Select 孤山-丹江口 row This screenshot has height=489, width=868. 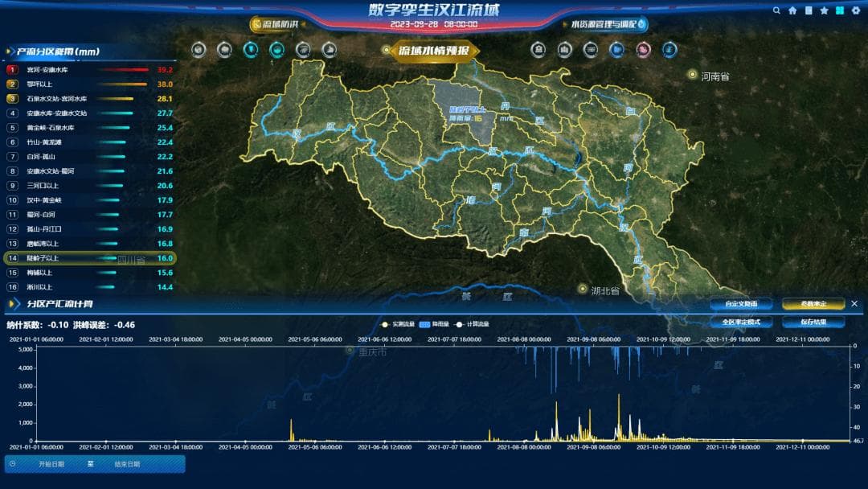pos(90,228)
